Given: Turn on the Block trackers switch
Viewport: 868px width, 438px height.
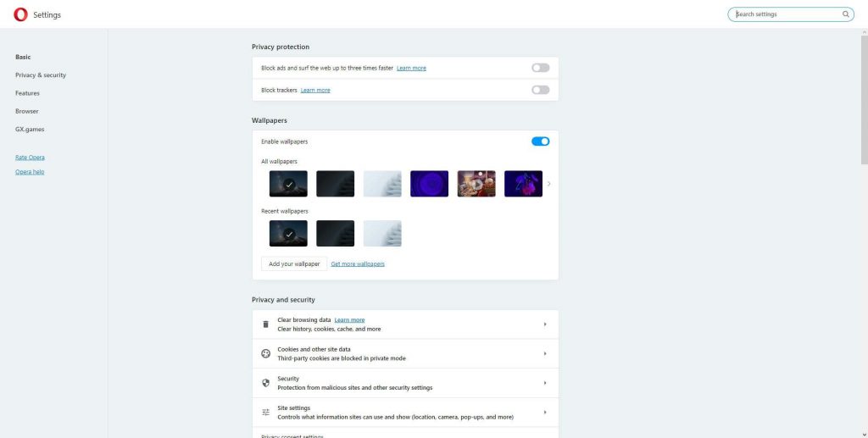Looking at the screenshot, I should click(540, 90).
